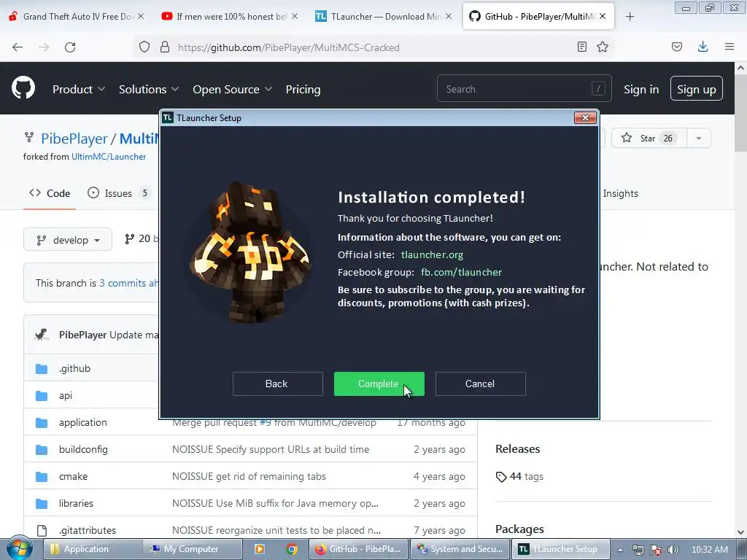Switch to the TLauncher Download browser tab
The height and width of the screenshot is (560, 747).
pos(383,17)
